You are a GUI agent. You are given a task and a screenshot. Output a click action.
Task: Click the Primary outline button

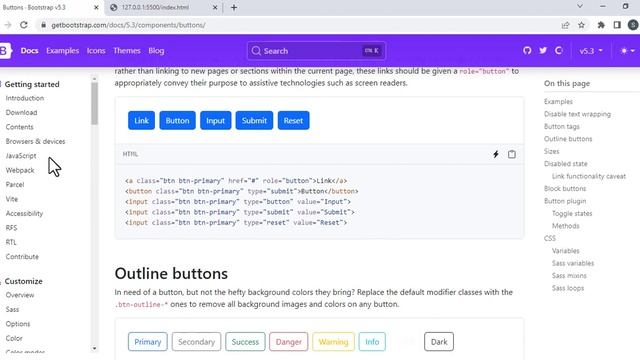[x=147, y=342]
